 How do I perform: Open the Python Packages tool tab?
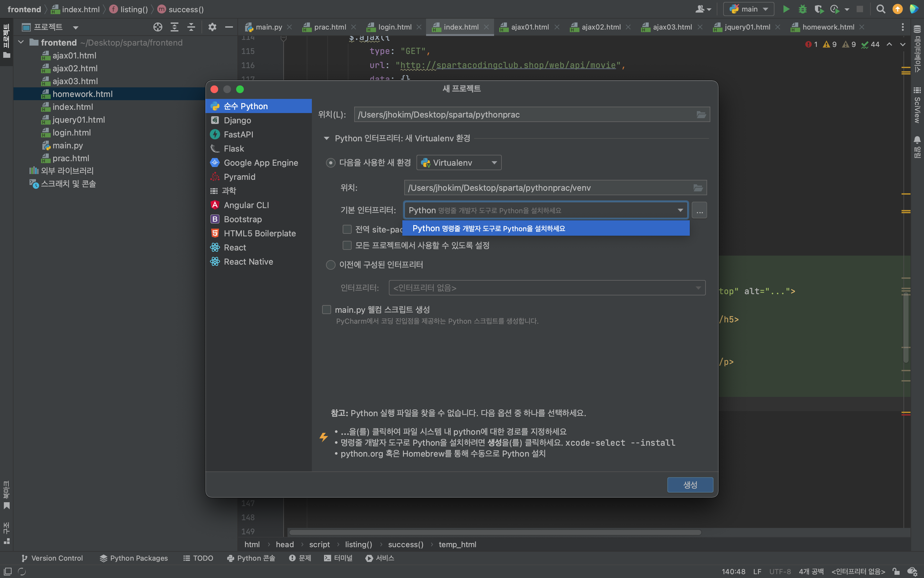coord(134,558)
